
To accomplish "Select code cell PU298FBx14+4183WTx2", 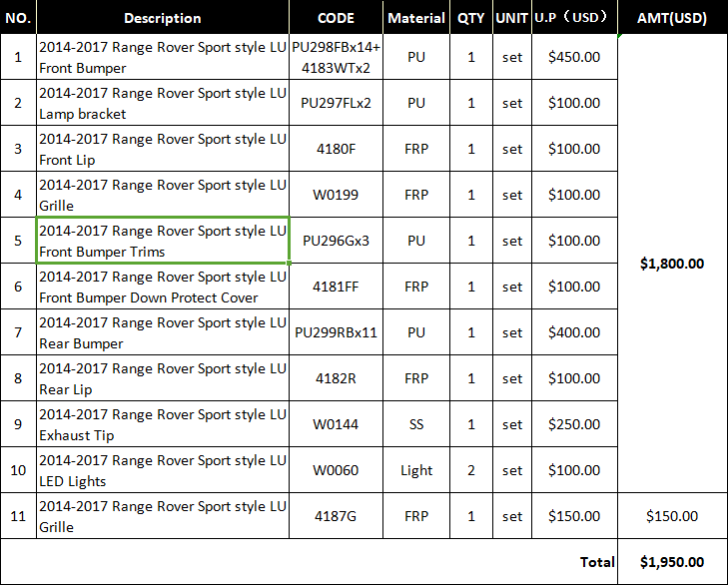I will pos(336,57).
